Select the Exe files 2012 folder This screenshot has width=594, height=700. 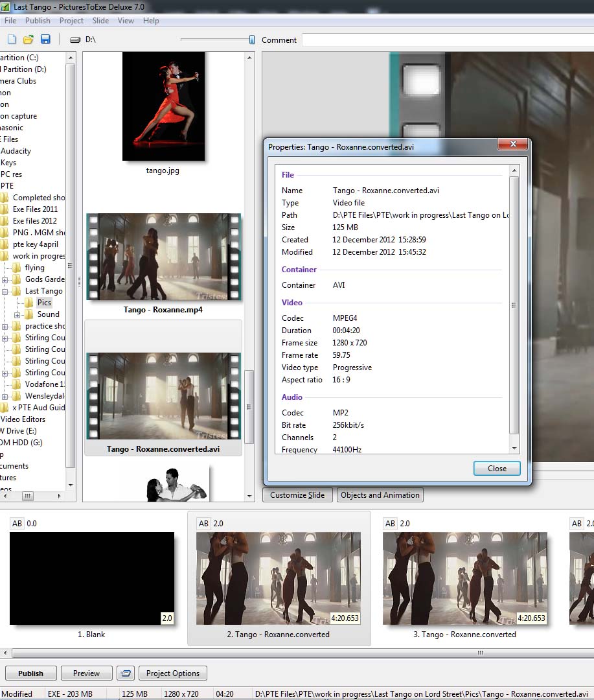35,221
